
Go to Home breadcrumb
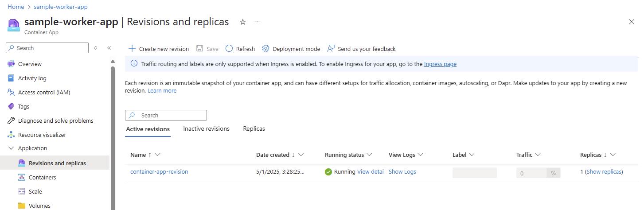[x=16, y=7]
